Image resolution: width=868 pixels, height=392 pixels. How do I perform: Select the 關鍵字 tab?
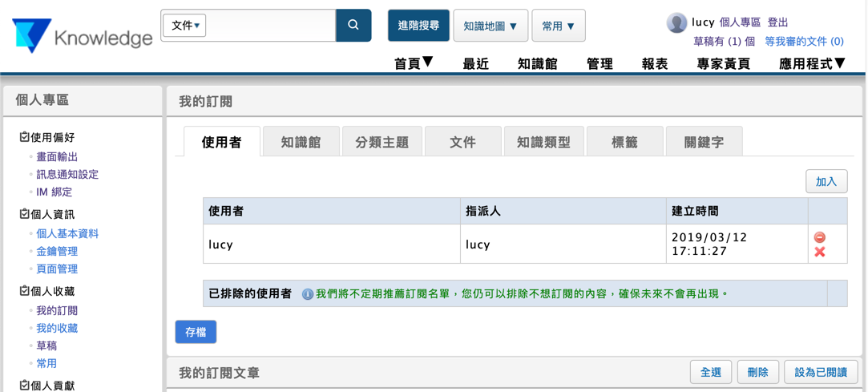[704, 142]
